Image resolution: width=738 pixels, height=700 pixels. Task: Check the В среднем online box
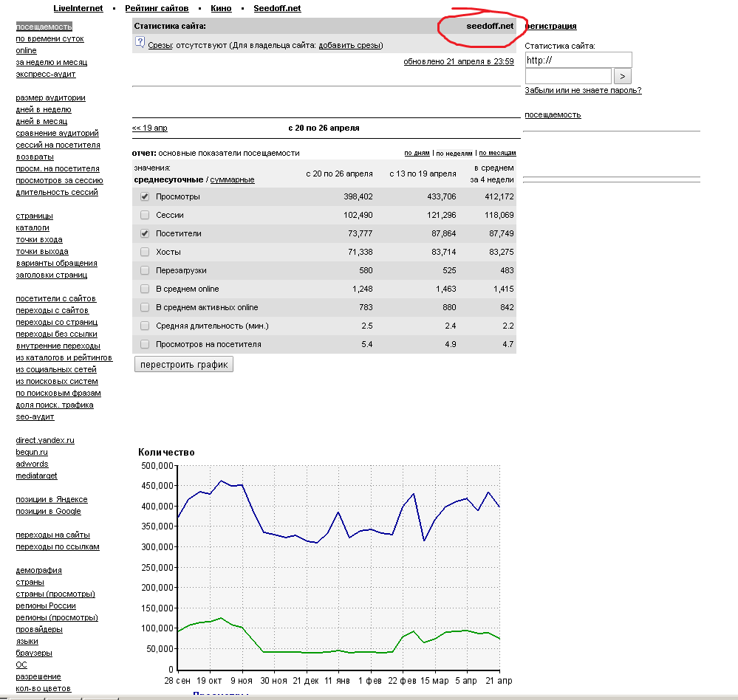pos(145,289)
